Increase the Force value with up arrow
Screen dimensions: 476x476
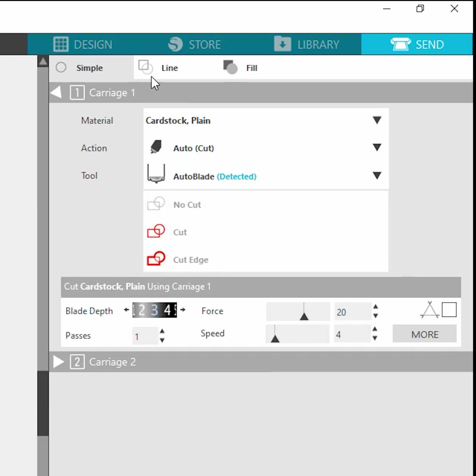click(376, 307)
